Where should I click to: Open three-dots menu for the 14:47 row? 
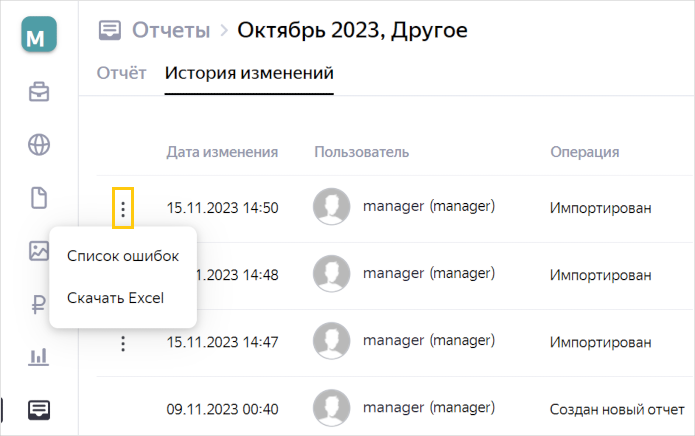click(123, 343)
